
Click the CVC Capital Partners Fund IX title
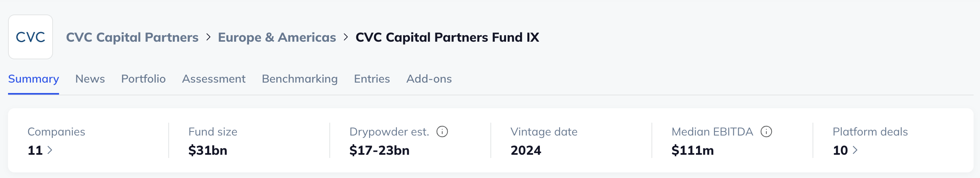(447, 37)
